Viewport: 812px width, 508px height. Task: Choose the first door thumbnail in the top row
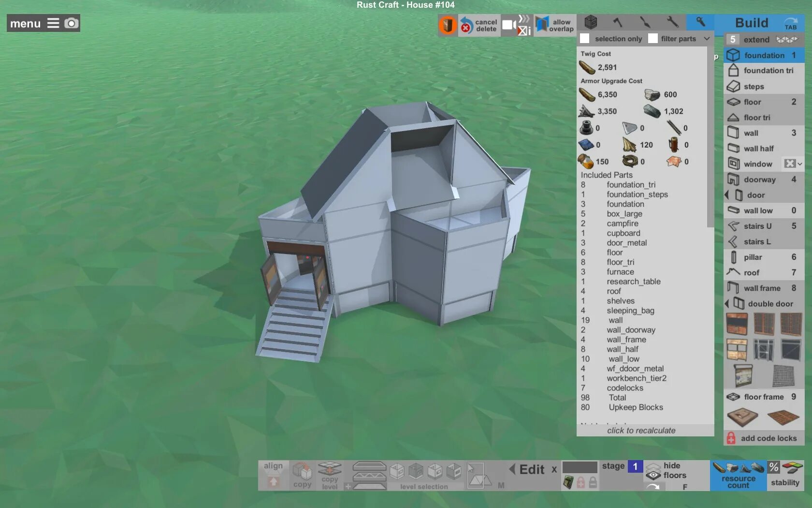737,324
